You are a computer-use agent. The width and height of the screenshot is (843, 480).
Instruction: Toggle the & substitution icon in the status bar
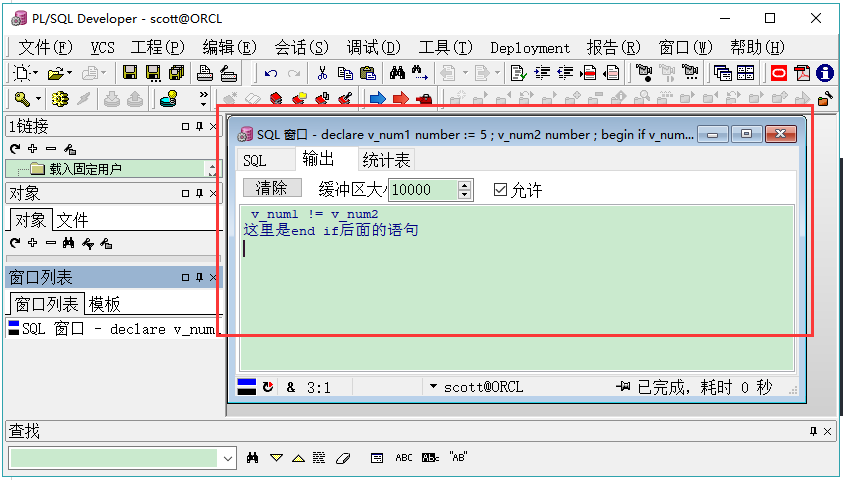(291, 387)
